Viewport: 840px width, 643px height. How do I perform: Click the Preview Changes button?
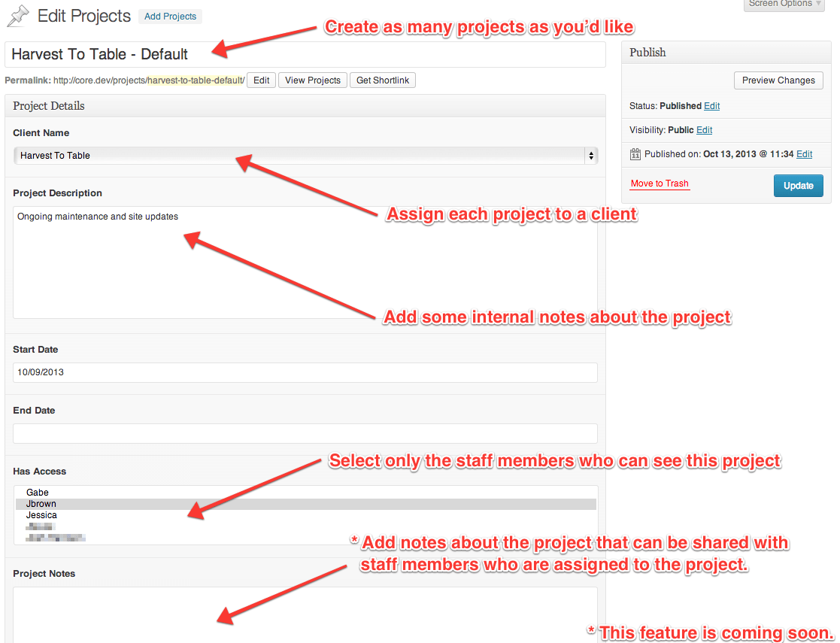pyautogui.click(x=778, y=80)
